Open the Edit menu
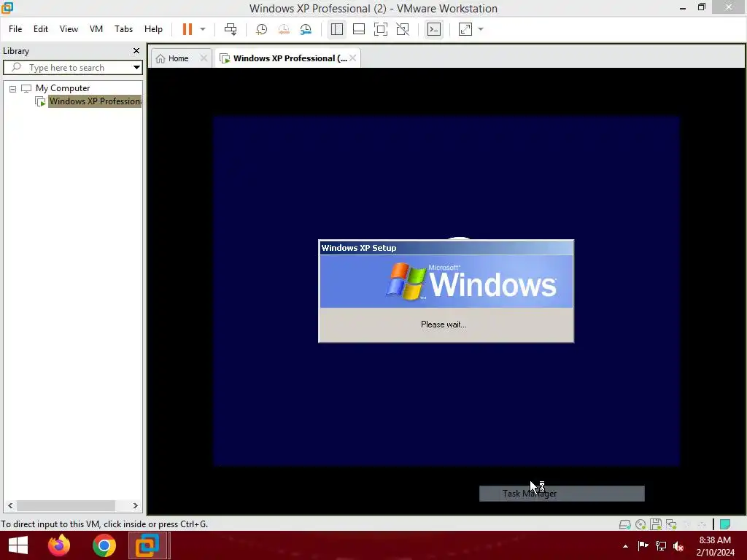The image size is (747, 560). point(41,29)
